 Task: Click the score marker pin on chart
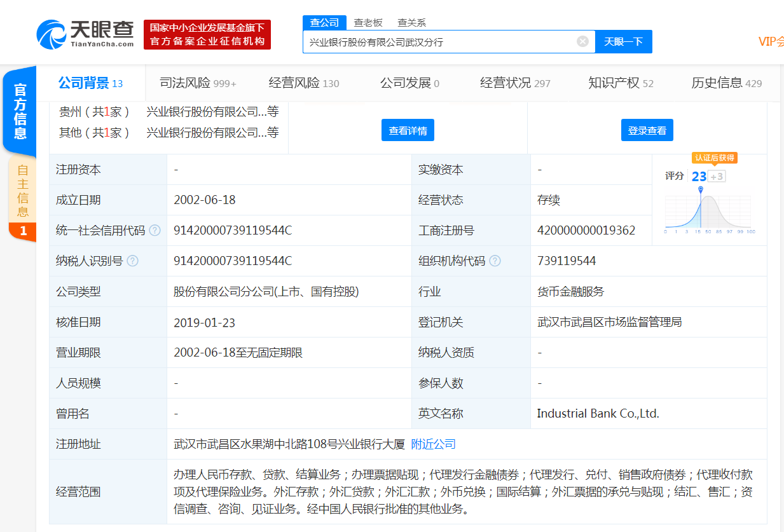(701, 189)
